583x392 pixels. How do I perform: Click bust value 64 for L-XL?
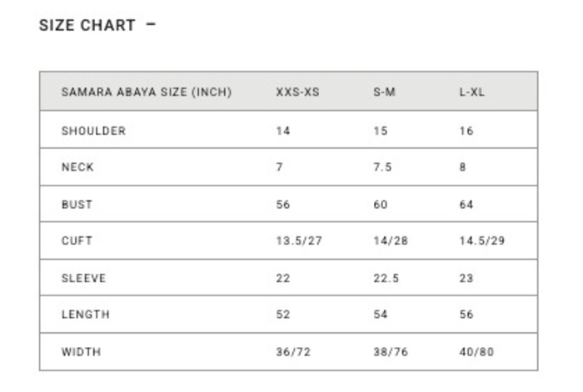(x=466, y=204)
